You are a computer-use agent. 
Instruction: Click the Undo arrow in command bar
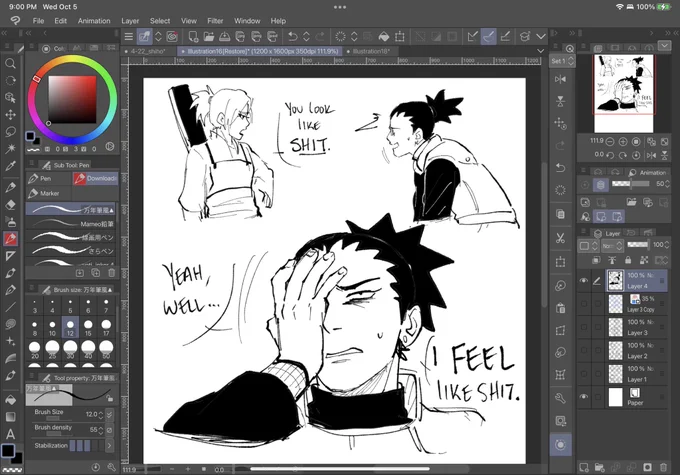pyautogui.click(x=293, y=36)
